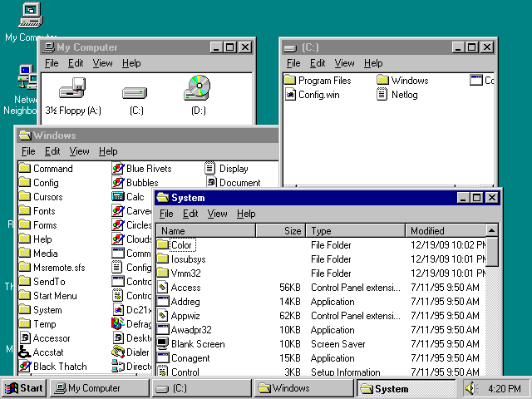Select the Temp folder in Windows window

[x=37, y=323]
